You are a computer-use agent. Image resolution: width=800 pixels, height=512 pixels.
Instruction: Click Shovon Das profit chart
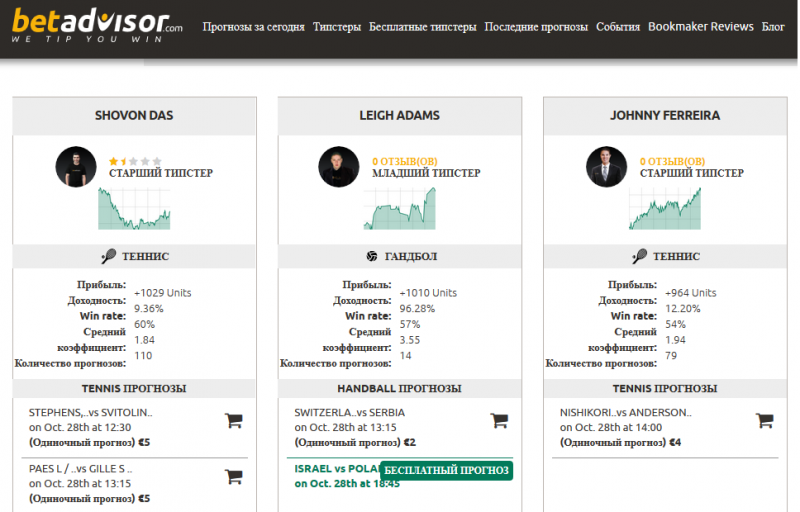click(134, 209)
